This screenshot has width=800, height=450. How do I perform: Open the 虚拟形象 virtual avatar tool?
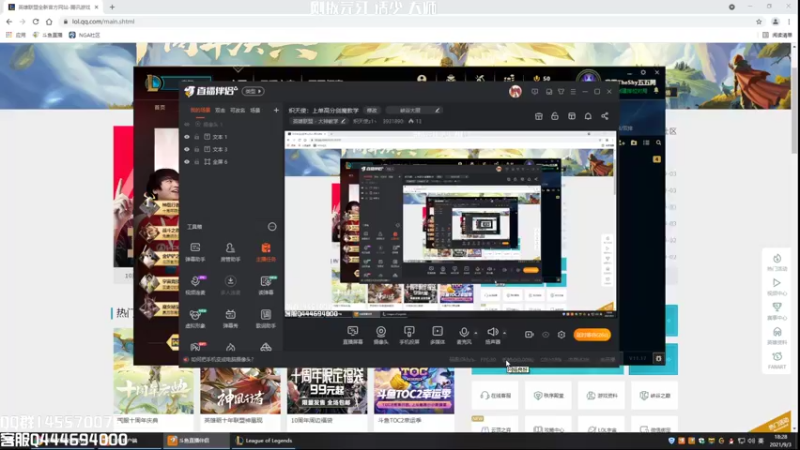tap(195, 318)
